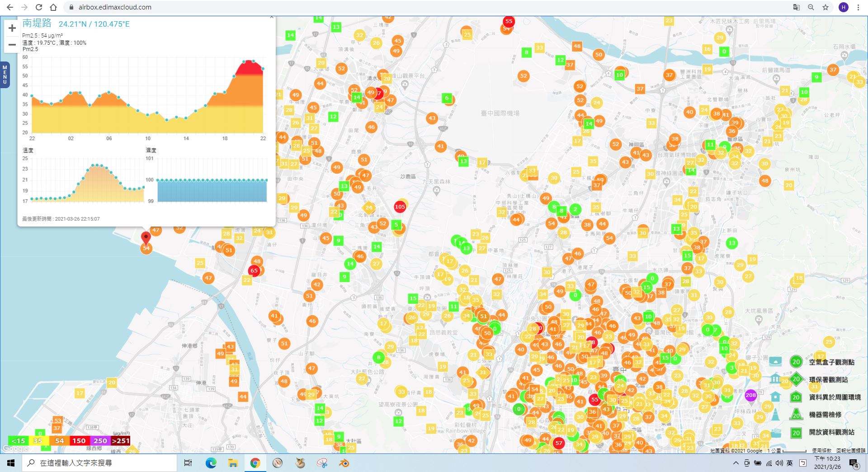Go back in browser history
This screenshot has height=472, width=868.
click(10, 7)
